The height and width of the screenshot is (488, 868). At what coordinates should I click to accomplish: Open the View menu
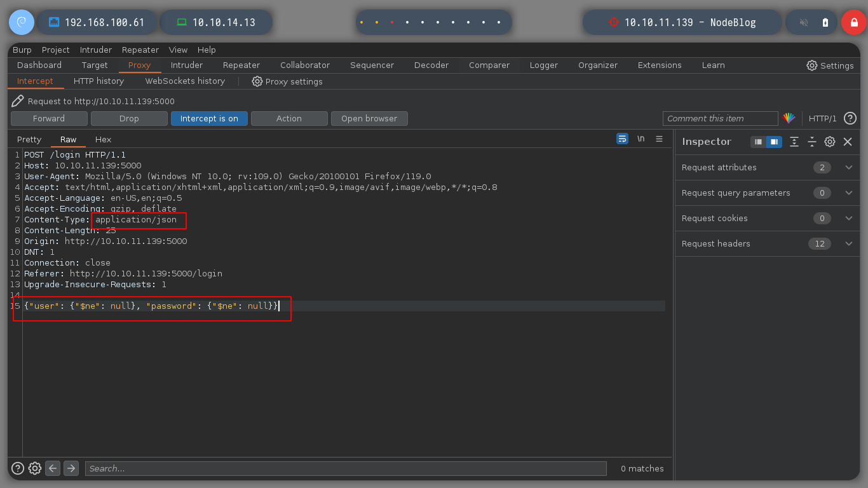coord(178,50)
